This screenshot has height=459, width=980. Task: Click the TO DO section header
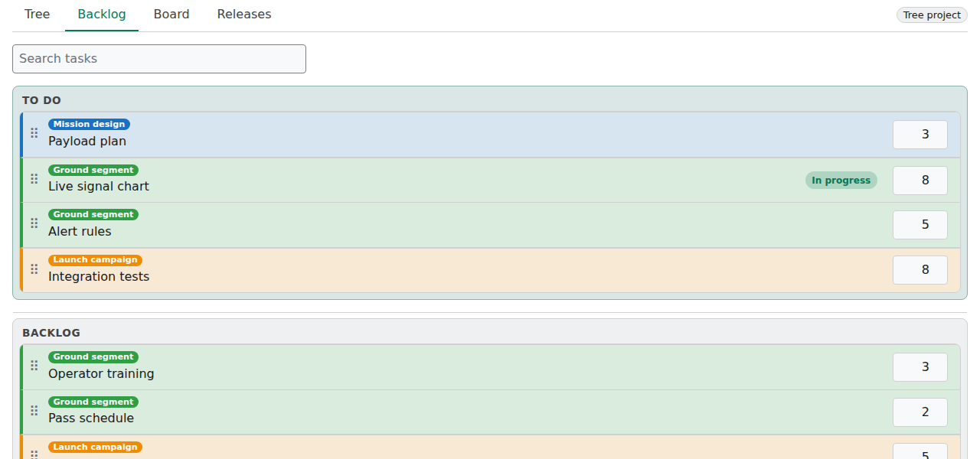pyautogui.click(x=41, y=100)
